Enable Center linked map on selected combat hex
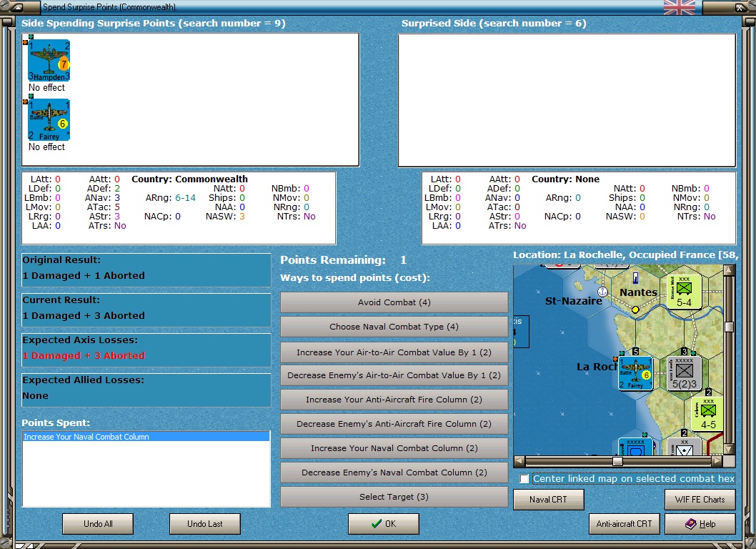This screenshot has width=756, height=549. (x=524, y=478)
